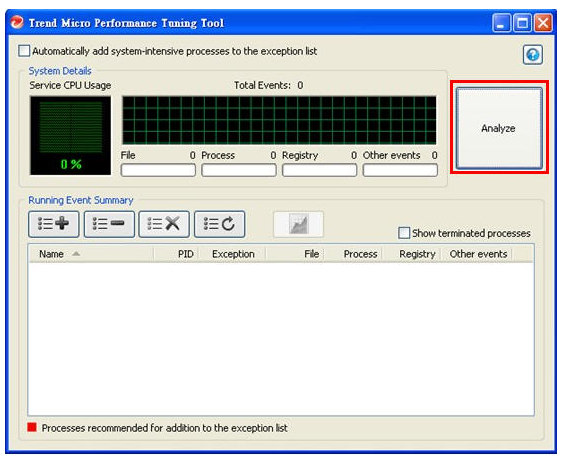564x459 pixels.
Task: Click the Trend Micro logo in title bar
Action: tap(17, 22)
